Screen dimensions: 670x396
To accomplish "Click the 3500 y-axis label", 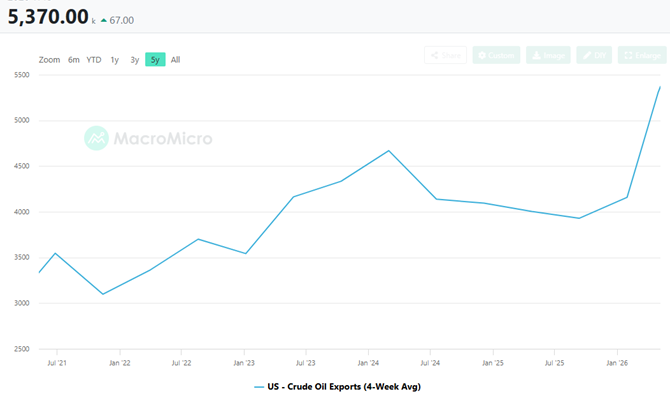I will (x=22, y=258).
